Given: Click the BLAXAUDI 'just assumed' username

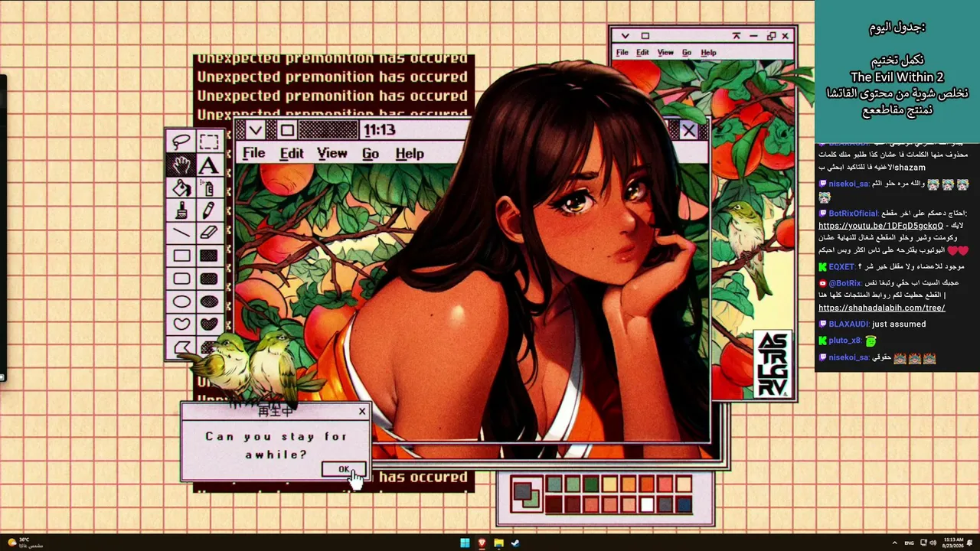Looking at the screenshot, I should [x=848, y=324].
